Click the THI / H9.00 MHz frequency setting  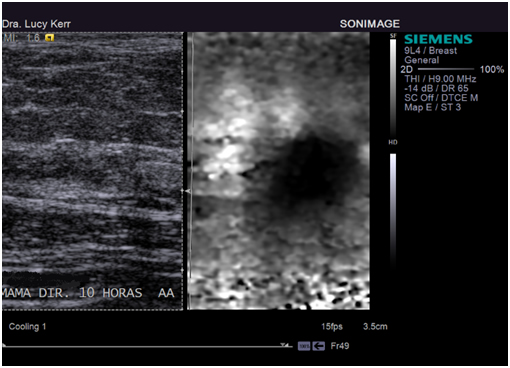(x=440, y=79)
